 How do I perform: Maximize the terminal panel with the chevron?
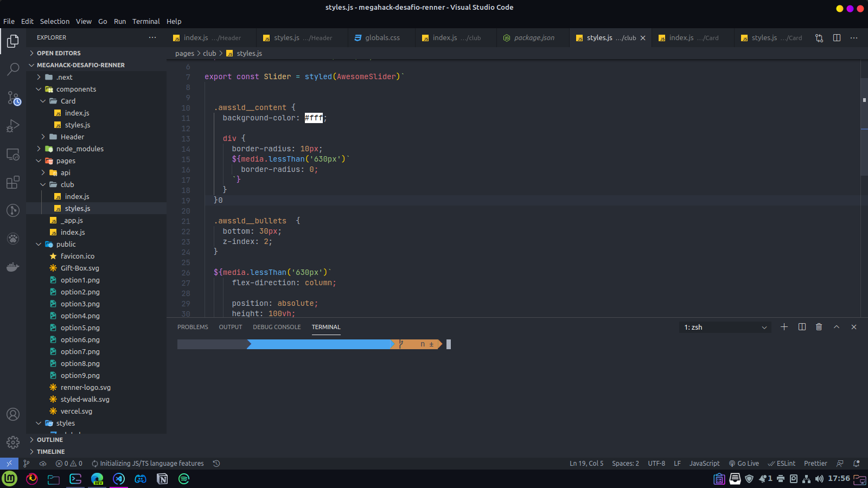pos(836,327)
